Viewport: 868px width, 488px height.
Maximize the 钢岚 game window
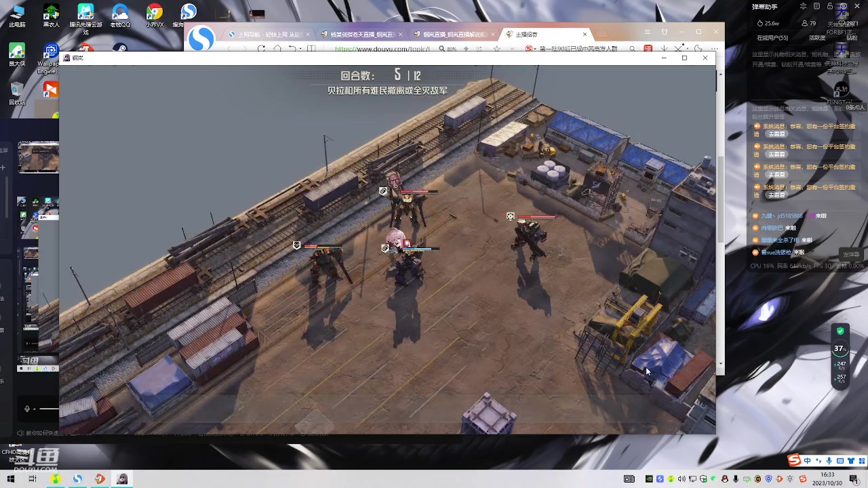click(x=684, y=58)
